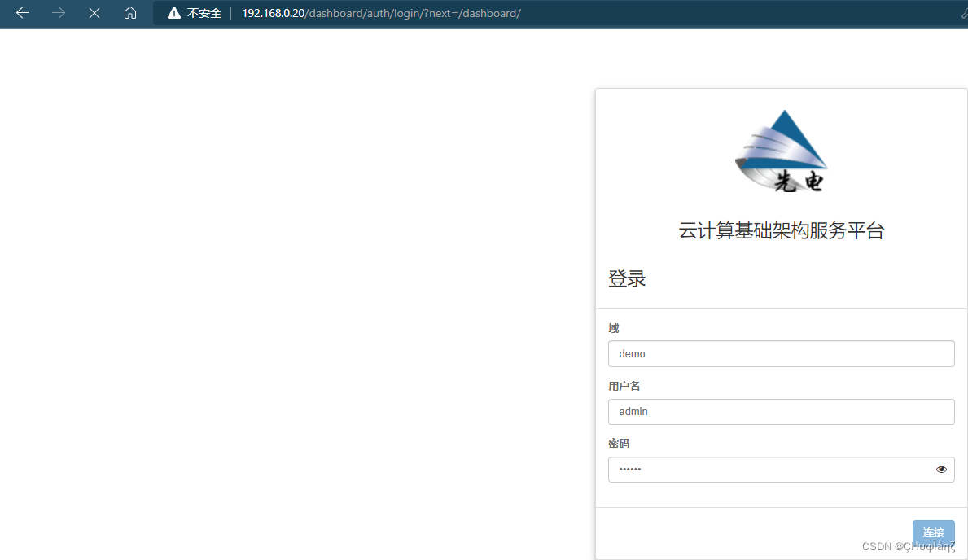Viewport: 968px width, 560px height.
Task: Click the 域 field label
Action: (614, 328)
